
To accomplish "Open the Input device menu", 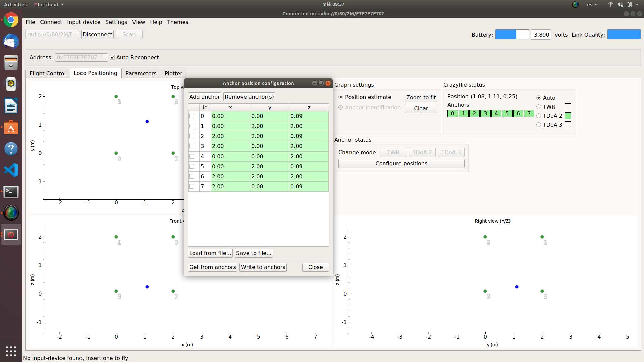I will pyautogui.click(x=84, y=22).
